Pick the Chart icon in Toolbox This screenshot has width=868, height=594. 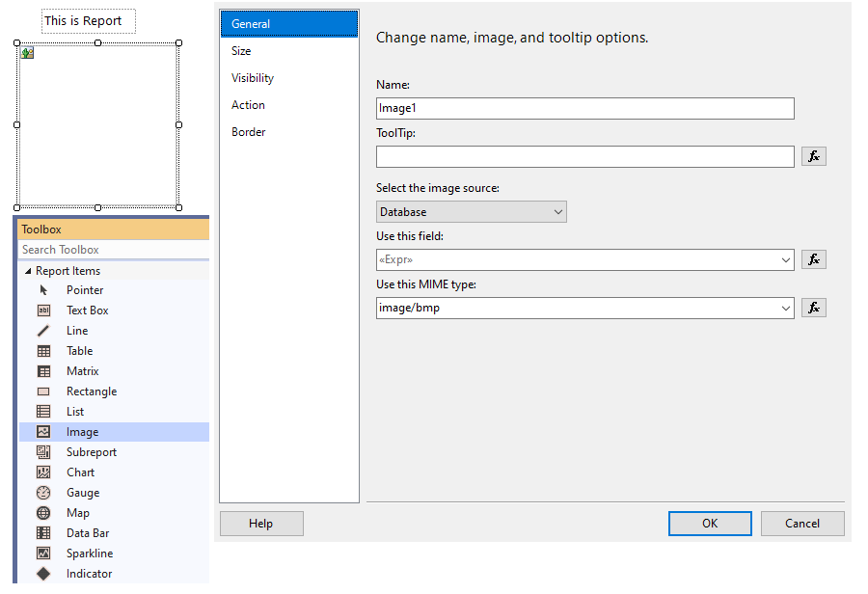click(43, 472)
